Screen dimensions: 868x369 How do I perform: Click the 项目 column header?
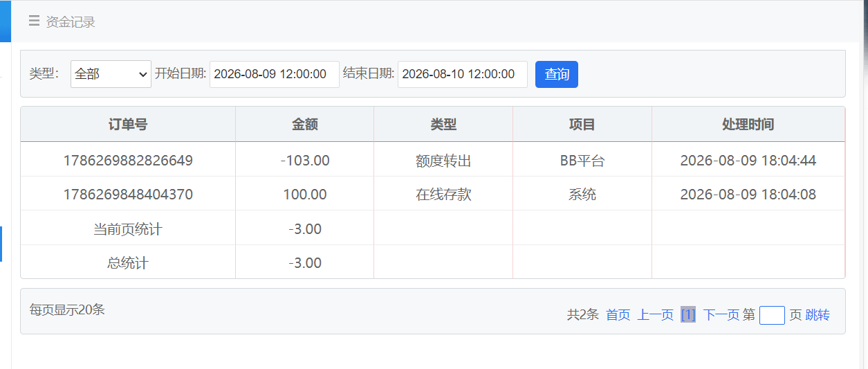click(582, 125)
